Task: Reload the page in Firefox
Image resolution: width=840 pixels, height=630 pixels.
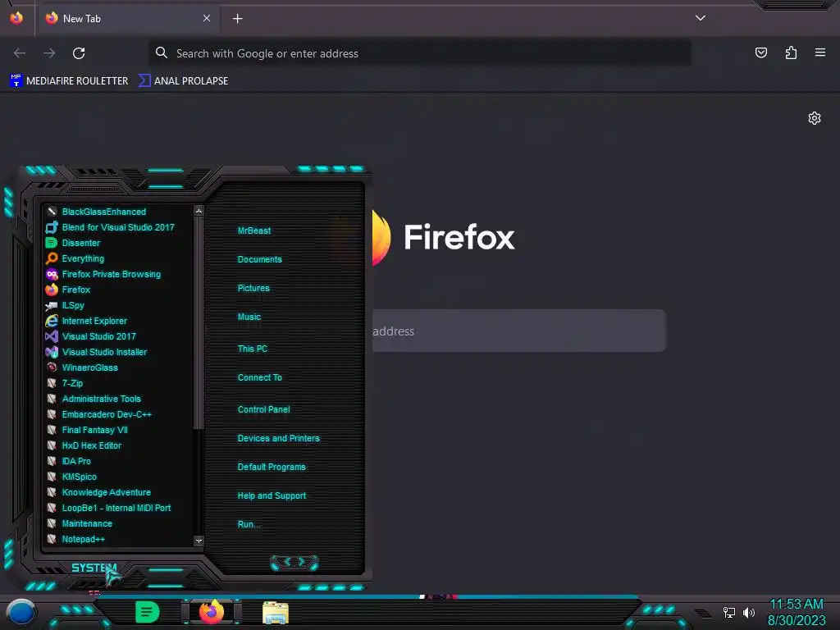Action: [x=79, y=53]
